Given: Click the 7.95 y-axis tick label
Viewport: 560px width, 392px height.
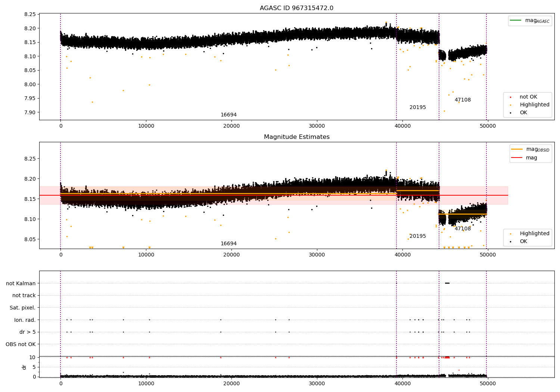Looking at the screenshot, I should click(x=29, y=99).
